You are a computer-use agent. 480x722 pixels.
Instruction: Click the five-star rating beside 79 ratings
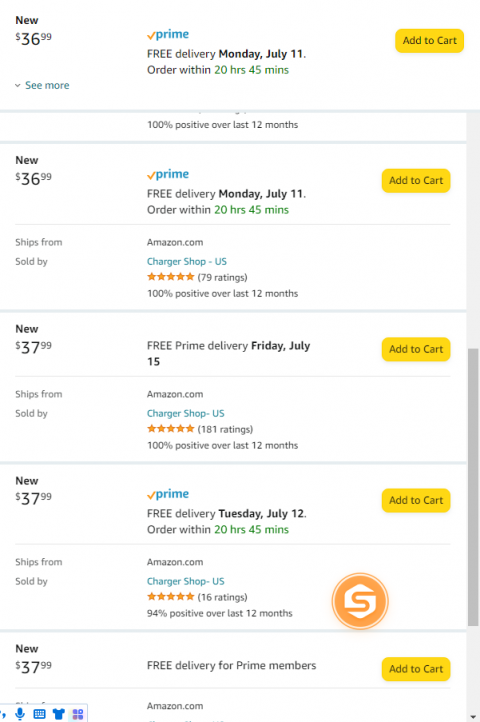[170, 277]
